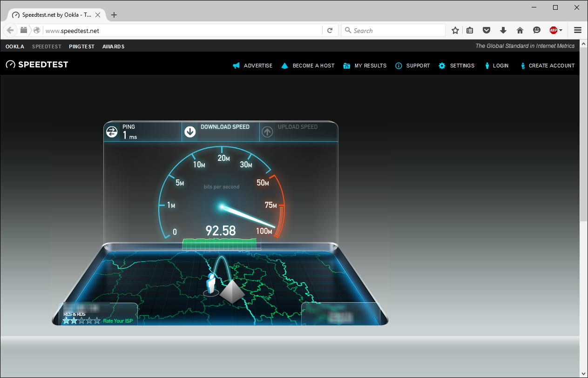Click the reload page button

pos(330,30)
